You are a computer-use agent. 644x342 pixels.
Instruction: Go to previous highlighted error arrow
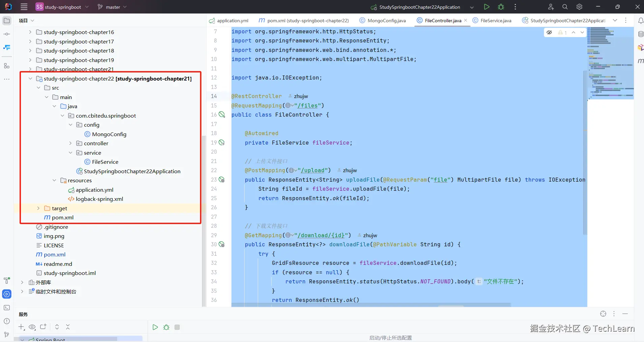click(x=573, y=32)
